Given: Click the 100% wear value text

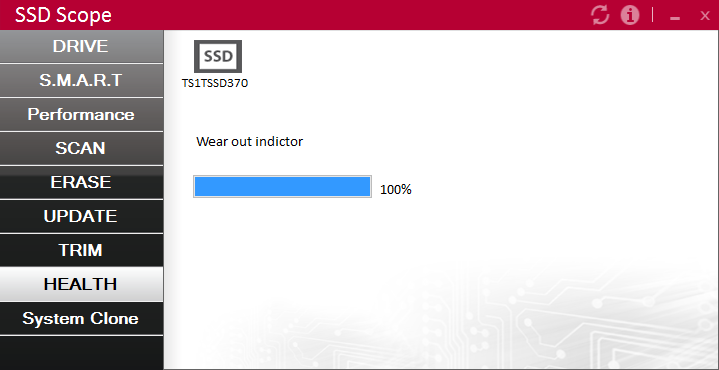Looking at the screenshot, I should (x=396, y=189).
